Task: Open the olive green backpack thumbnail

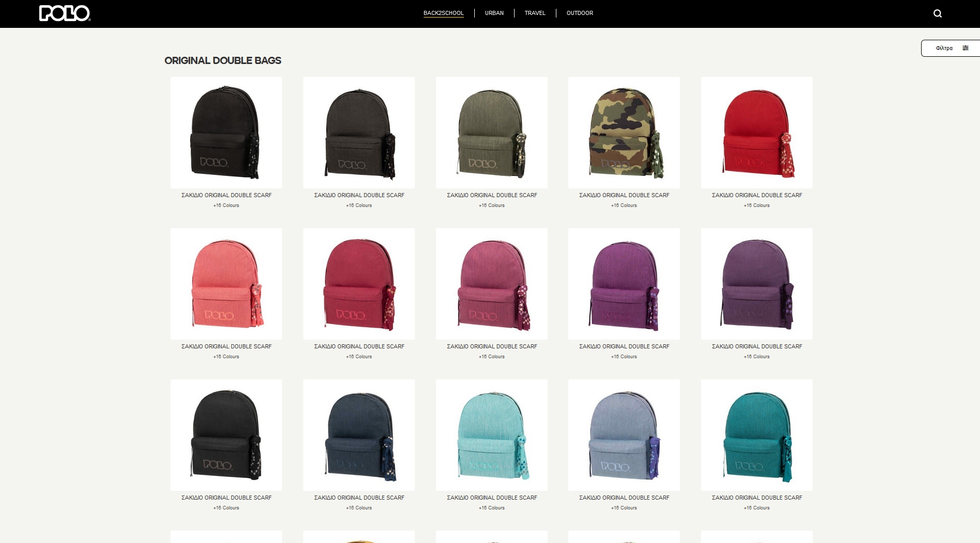Action: (492, 133)
